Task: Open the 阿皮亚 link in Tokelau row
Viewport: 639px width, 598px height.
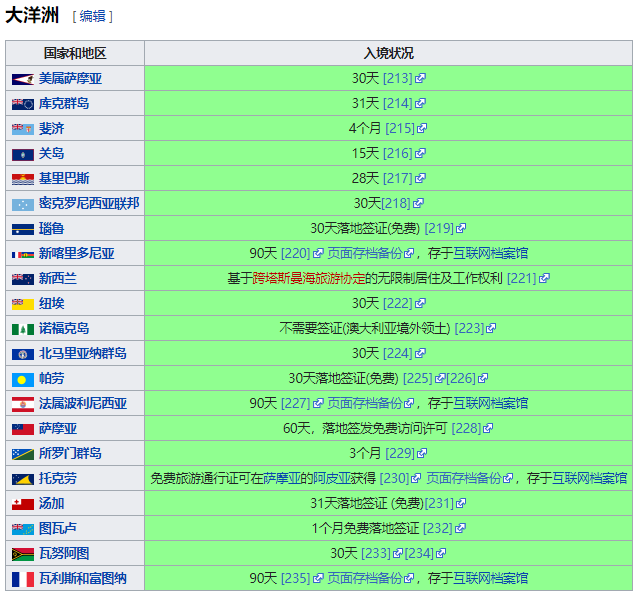Action: coord(332,478)
